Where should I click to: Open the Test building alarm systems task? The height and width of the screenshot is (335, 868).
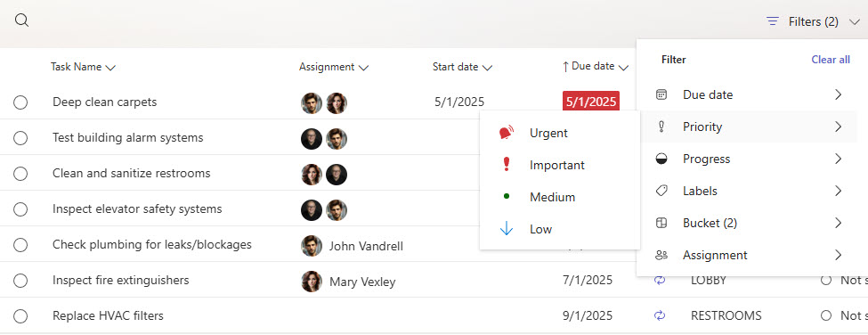128,137
